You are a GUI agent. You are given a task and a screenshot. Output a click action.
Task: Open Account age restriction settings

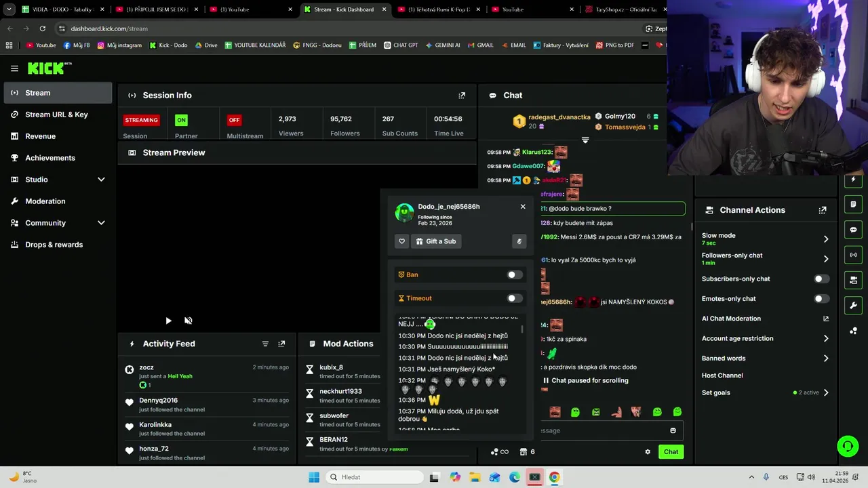pyautogui.click(x=765, y=339)
